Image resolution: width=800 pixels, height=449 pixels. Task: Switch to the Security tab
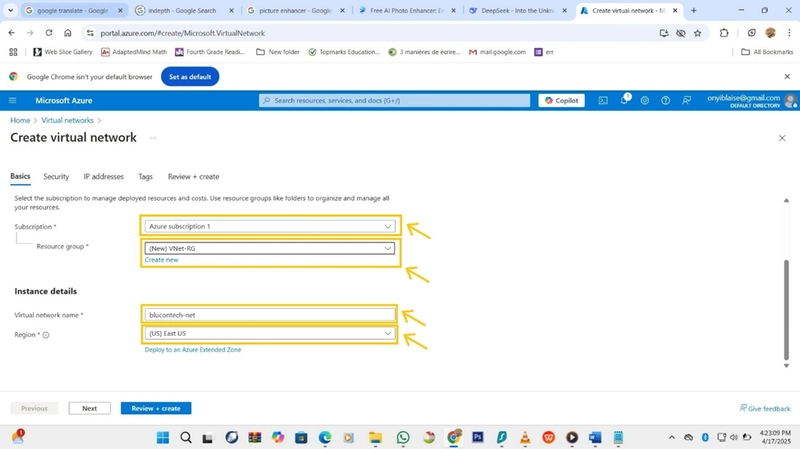click(x=56, y=177)
